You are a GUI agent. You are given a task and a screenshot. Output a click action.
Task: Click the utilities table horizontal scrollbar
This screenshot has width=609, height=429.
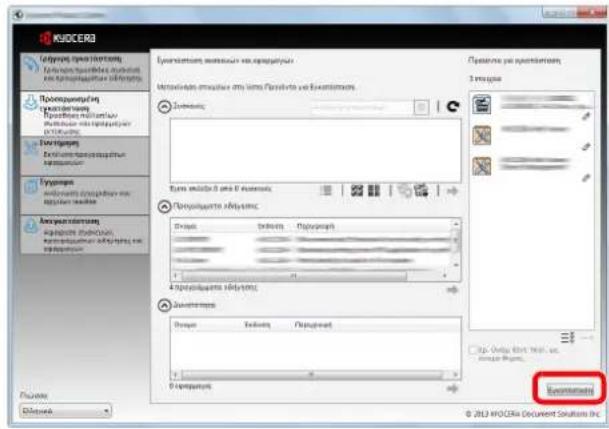click(x=315, y=375)
